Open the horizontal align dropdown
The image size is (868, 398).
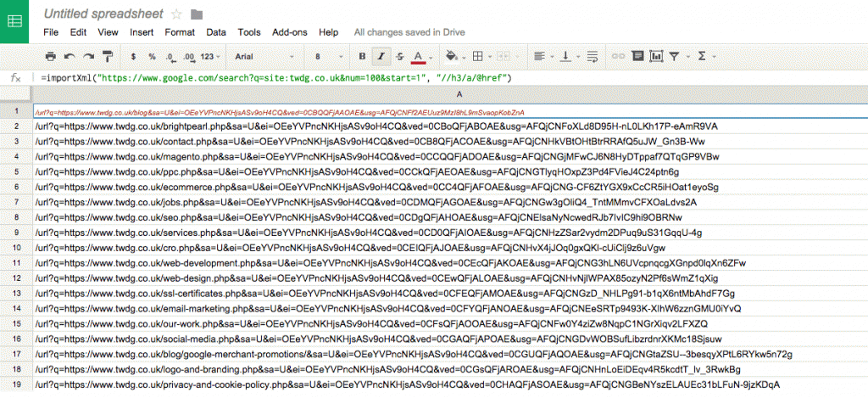pyautogui.click(x=543, y=57)
